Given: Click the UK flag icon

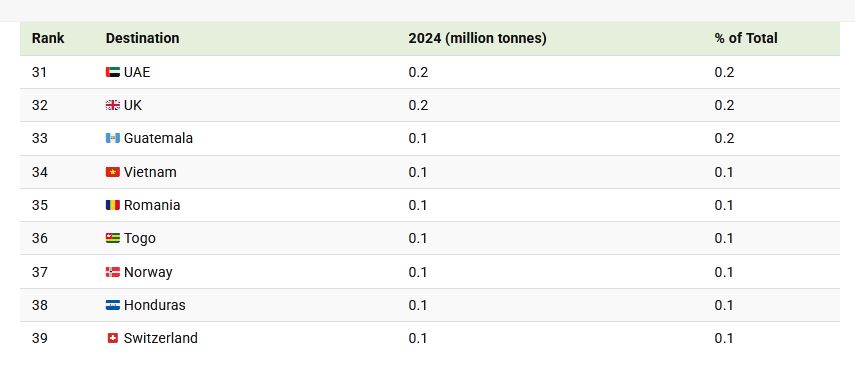Looking at the screenshot, I should pos(112,105).
